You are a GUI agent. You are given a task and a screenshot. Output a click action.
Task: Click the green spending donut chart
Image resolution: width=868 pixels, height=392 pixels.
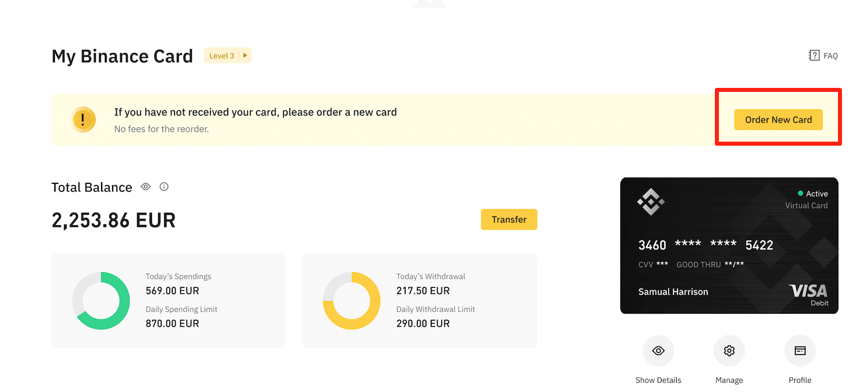(x=101, y=301)
